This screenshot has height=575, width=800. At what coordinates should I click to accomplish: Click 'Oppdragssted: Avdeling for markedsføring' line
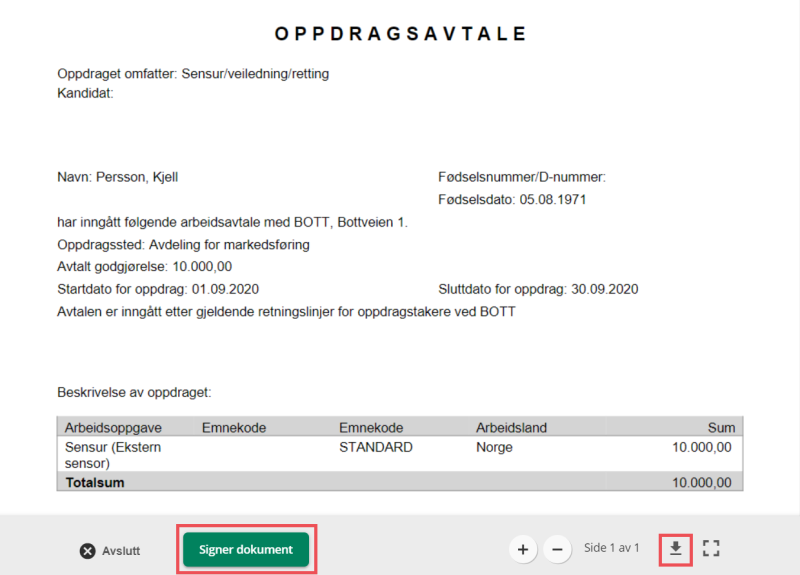[183, 245]
